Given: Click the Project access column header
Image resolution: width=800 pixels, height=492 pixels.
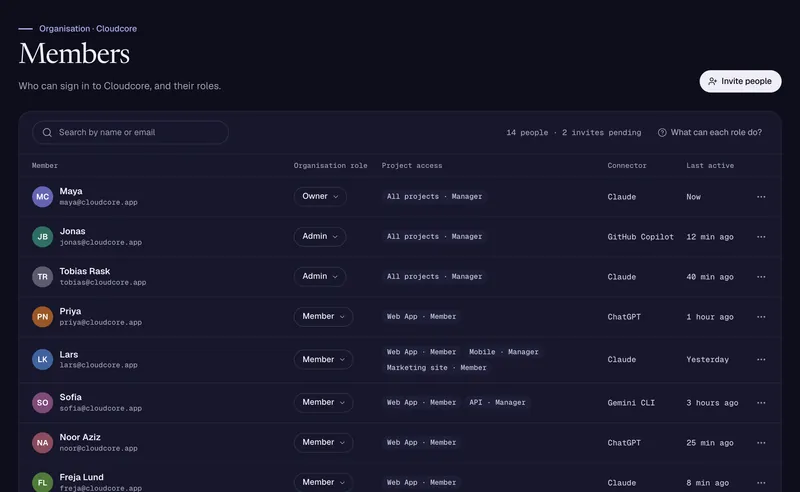Looking at the screenshot, I should point(412,165).
